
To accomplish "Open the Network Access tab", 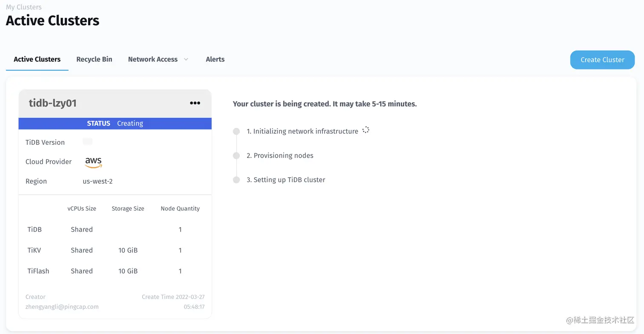I will 152,60.
